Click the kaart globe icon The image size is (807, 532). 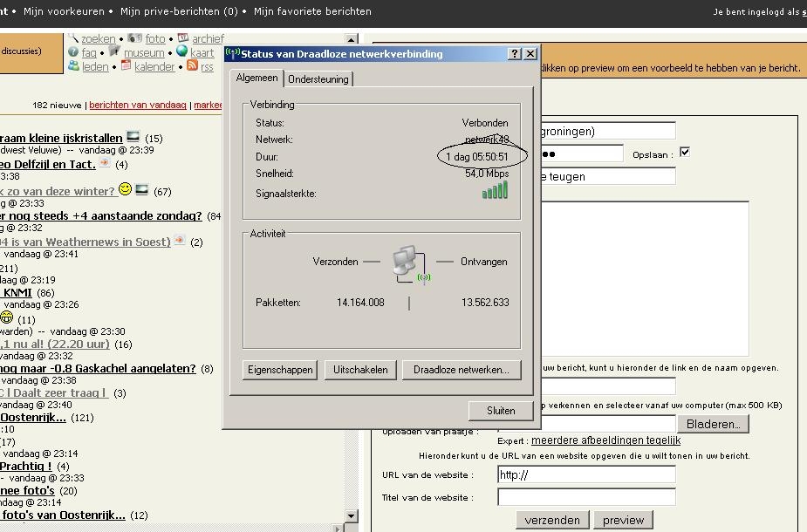[181, 52]
